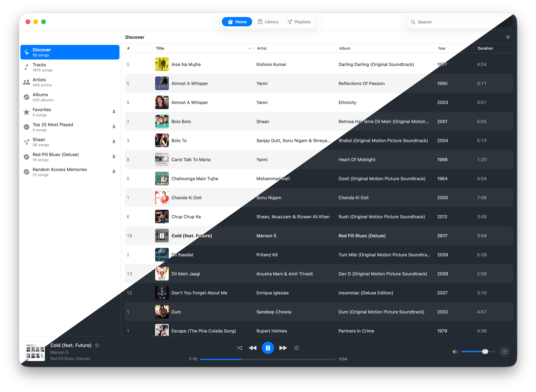The width and height of the screenshot is (536, 392).
Task: Mute the volume speaker icon
Action: [x=455, y=352]
